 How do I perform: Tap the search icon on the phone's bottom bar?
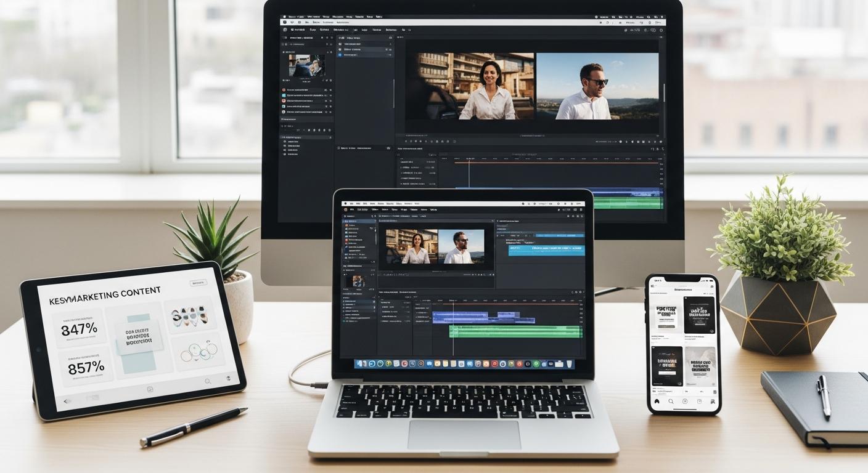671,402
